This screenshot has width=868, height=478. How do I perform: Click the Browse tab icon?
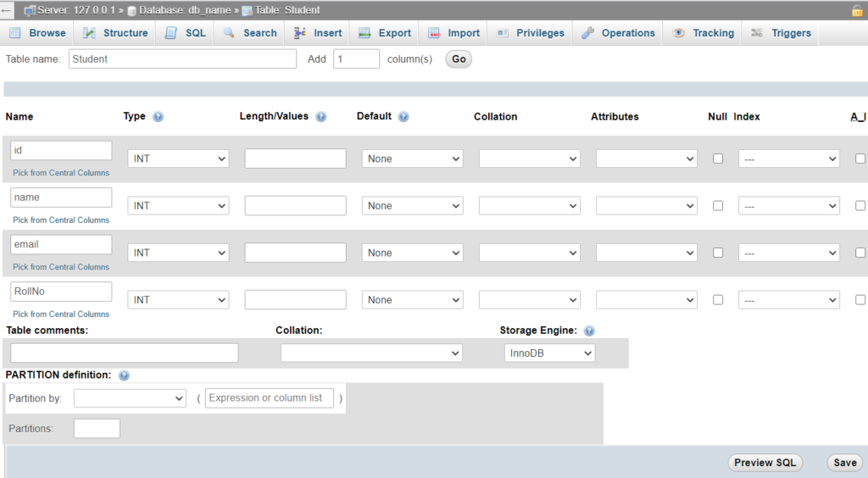(15, 33)
